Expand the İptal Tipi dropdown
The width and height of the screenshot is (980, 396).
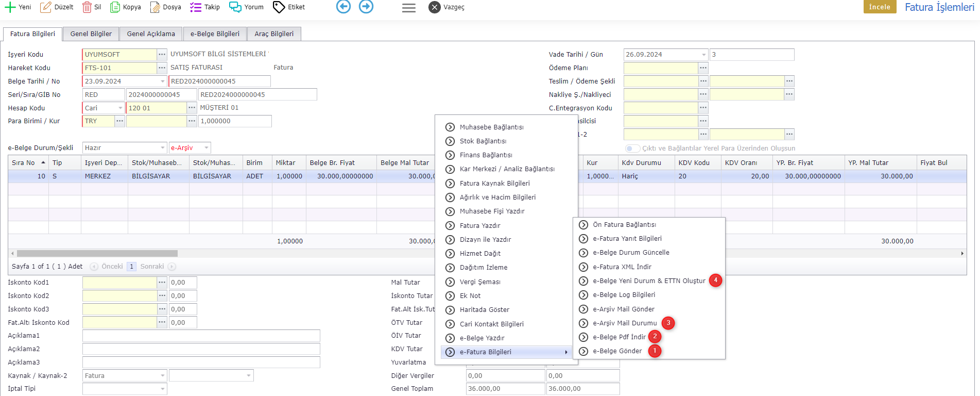tap(163, 389)
